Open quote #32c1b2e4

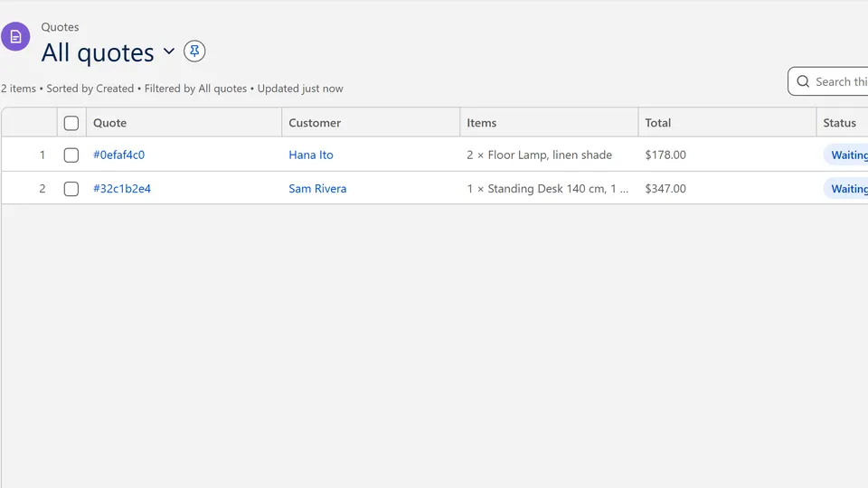point(122,189)
